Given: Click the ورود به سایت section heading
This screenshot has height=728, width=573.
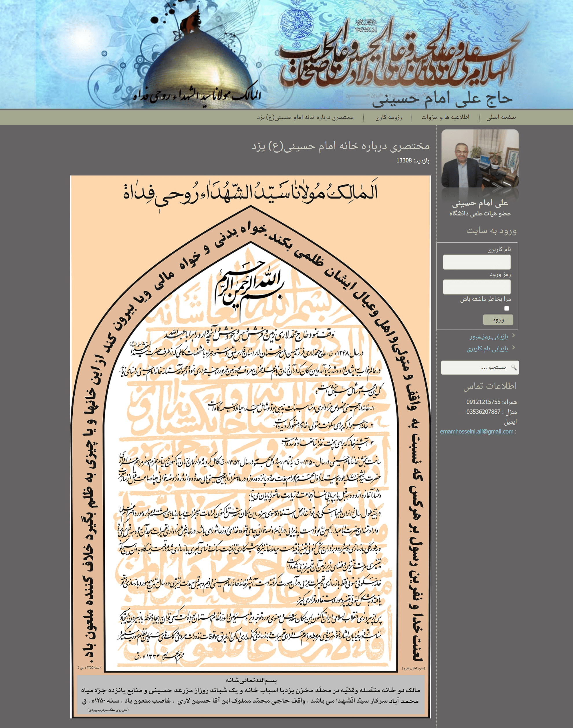Looking at the screenshot, I should (491, 231).
